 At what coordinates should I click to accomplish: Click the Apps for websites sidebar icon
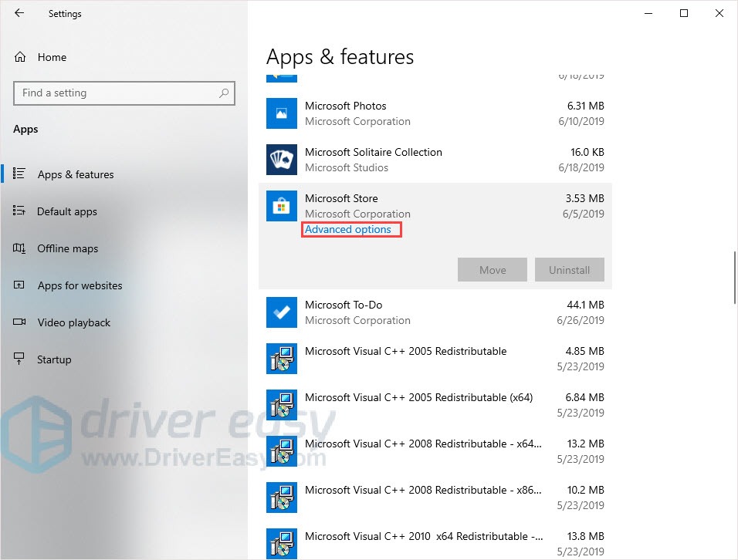[19, 285]
